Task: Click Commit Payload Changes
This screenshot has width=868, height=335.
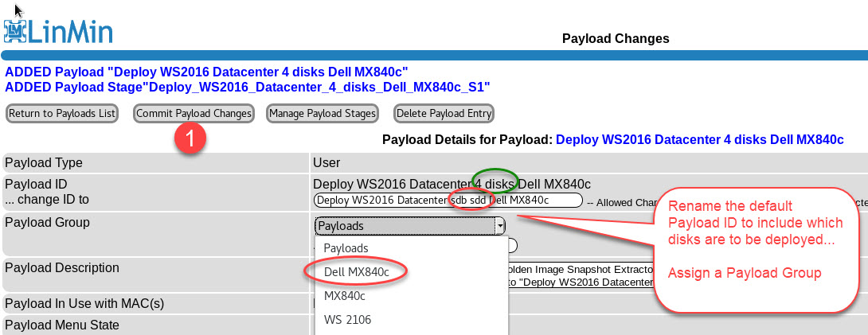Action: 194,114
